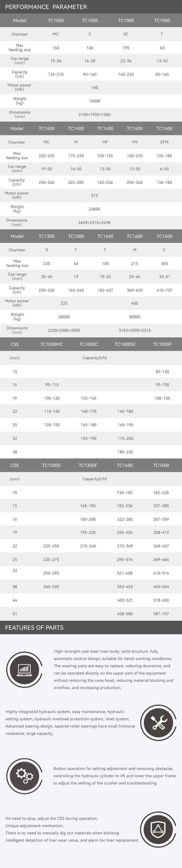Select the EFM chamber cell
The width and height of the screenshot is (182, 868).
[165, 142]
